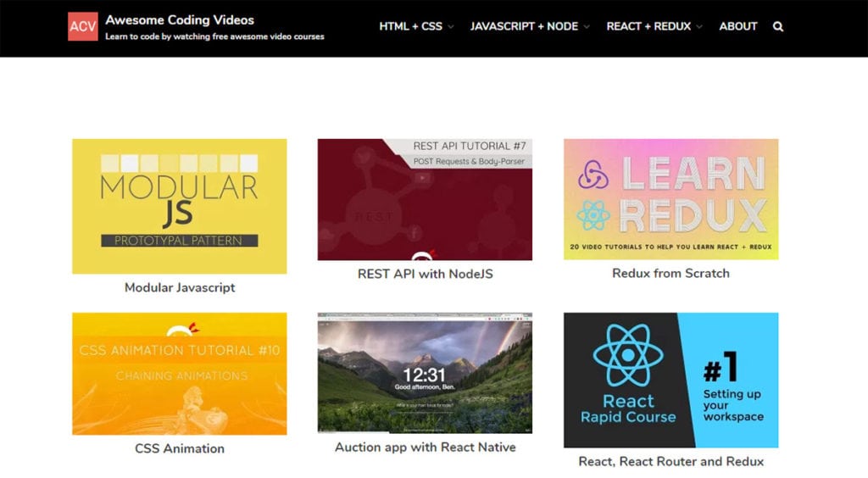Click the React atom logo in Rapid Course thumbnail
The width and height of the screenshot is (868, 478).
click(628, 355)
